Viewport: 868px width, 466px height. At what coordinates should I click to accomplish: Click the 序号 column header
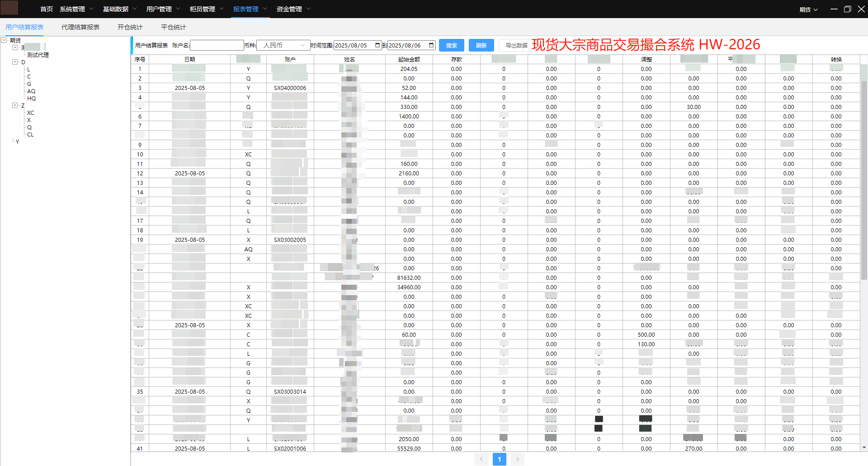point(140,59)
